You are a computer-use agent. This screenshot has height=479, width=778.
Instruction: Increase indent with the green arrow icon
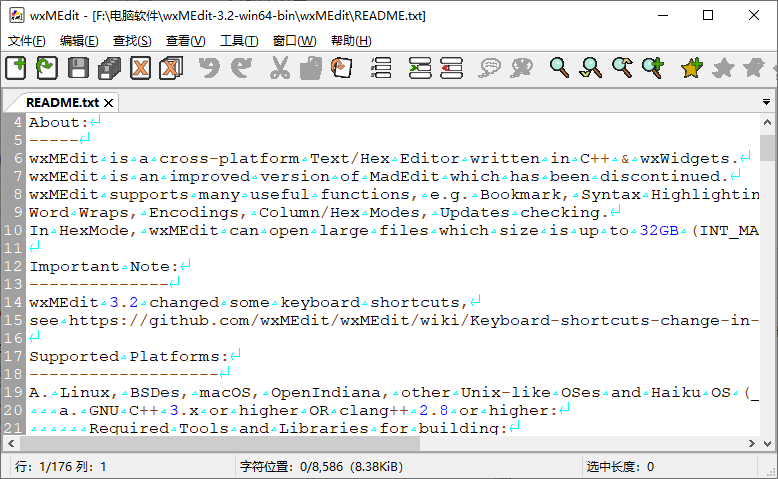pyautogui.click(x=420, y=68)
